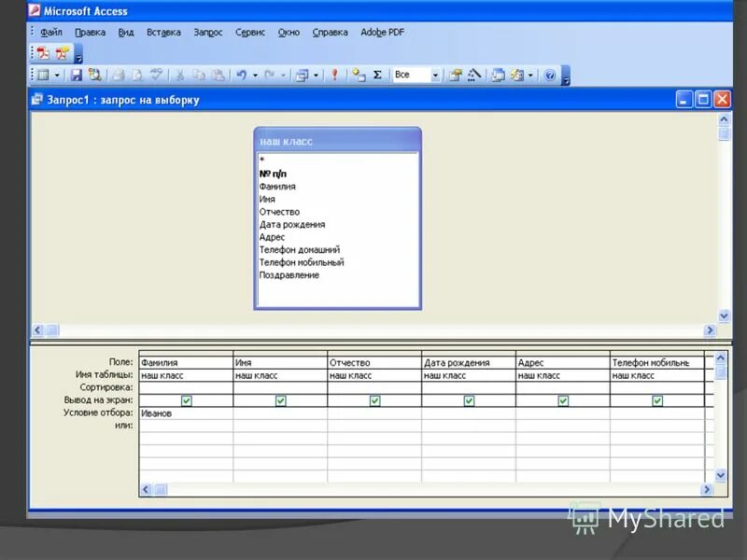This screenshot has width=747, height=560.
Task: Open the New Object dropdown arrow
Action: pyautogui.click(x=530, y=76)
